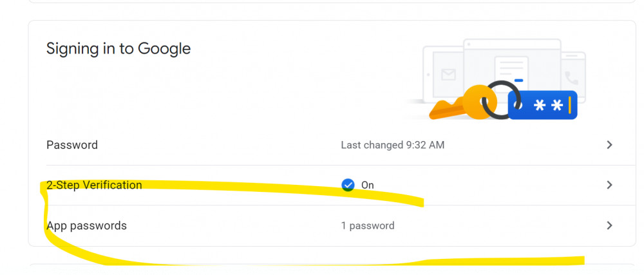
Task: Open App passwords chevron arrow
Action: [609, 225]
